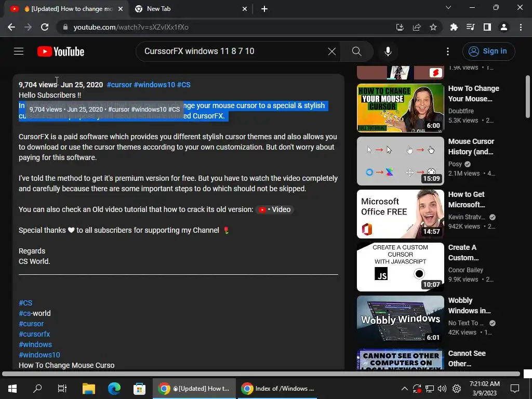The height and width of the screenshot is (399, 532).
Task: Show hidden system tray icons
Action: [405, 389]
